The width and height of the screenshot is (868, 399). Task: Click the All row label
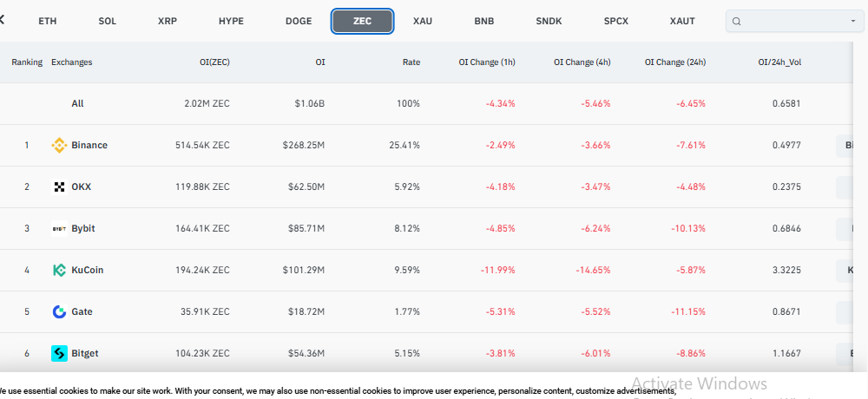pos(77,103)
